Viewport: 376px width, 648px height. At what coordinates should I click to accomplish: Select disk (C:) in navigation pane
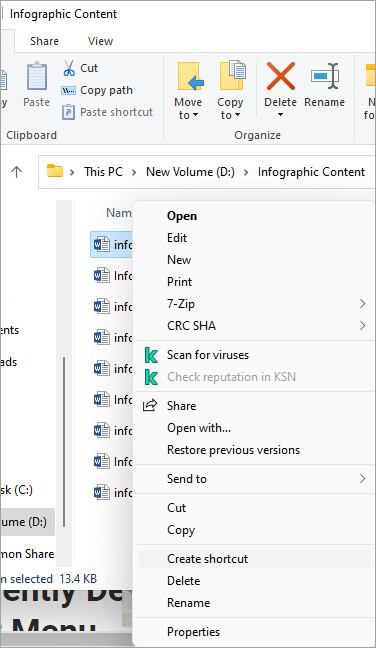point(17,490)
